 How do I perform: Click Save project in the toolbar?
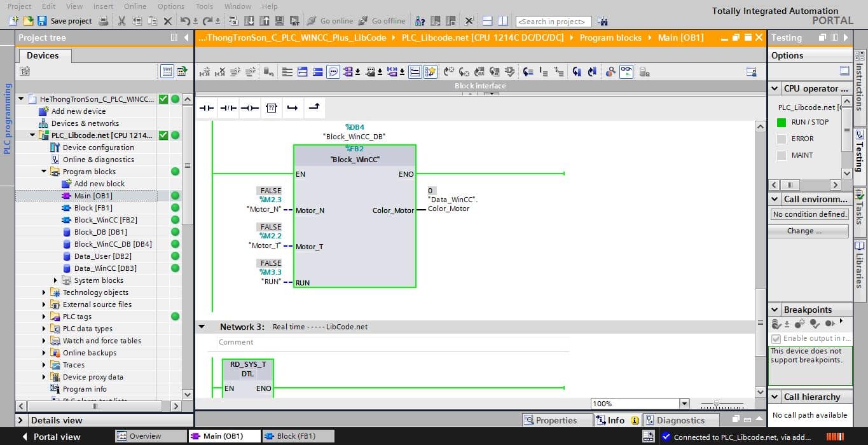(64, 21)
